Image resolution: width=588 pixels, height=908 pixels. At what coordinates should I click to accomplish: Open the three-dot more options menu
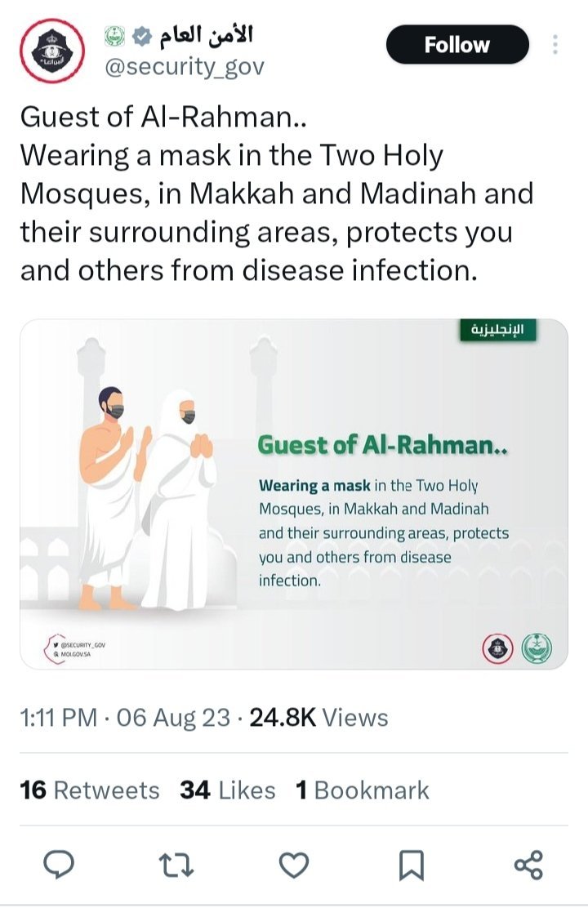(555, 45)
